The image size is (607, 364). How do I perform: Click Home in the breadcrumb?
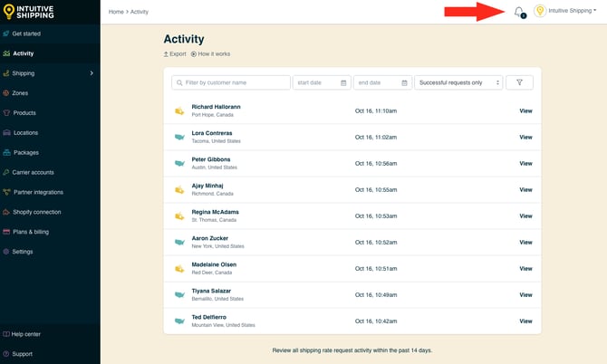[x=116, y=12]
